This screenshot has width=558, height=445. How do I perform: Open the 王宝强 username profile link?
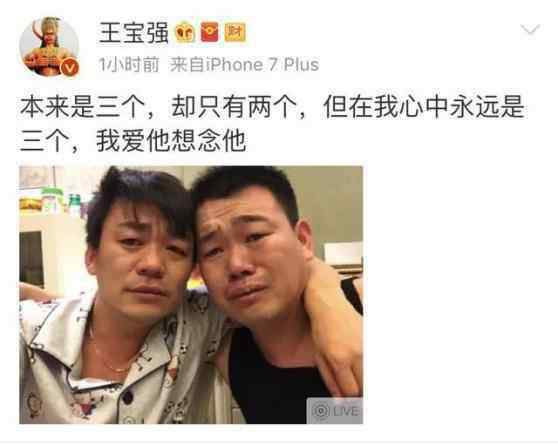coord(134,32)
